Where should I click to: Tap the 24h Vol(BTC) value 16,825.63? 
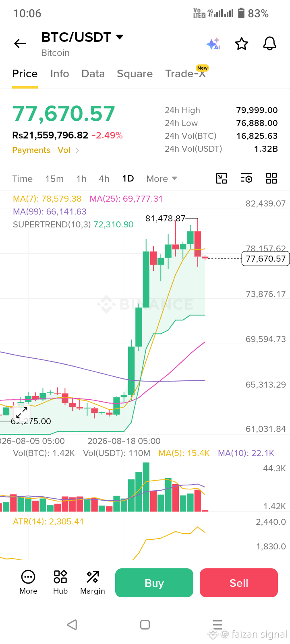coord(257,136)
